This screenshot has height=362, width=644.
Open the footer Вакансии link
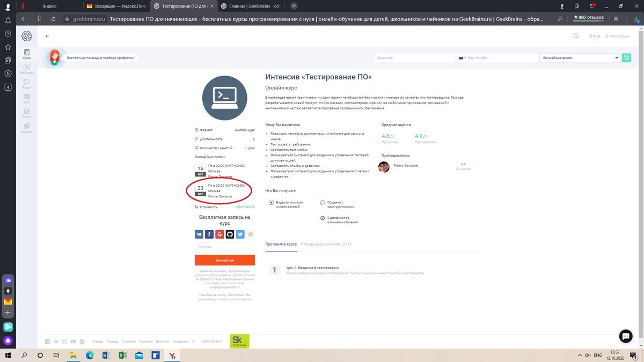163,341
